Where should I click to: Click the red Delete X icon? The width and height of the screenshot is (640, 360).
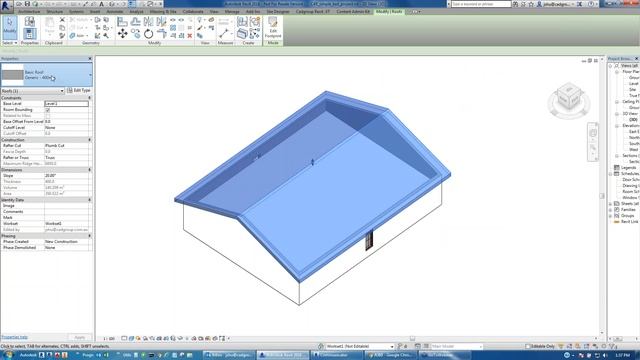(x=190, y=36)
